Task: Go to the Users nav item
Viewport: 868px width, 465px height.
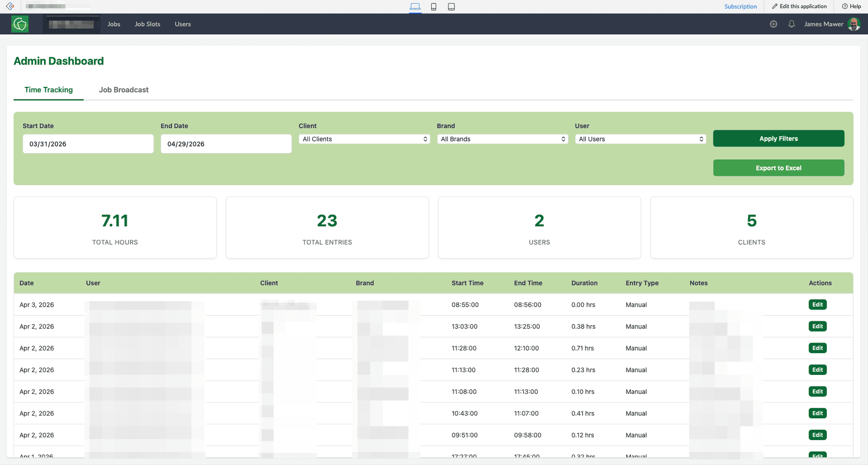Action: click(x=183, y=24)
